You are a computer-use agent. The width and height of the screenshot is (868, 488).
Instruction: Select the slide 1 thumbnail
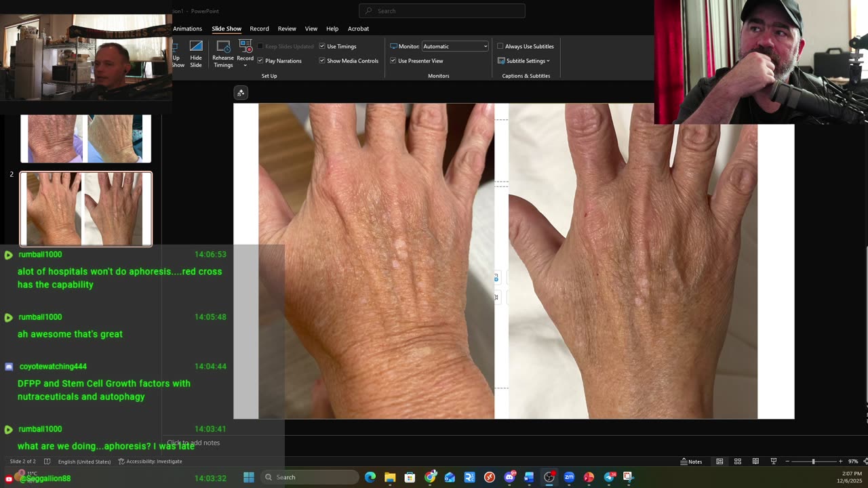coord(86,138)
